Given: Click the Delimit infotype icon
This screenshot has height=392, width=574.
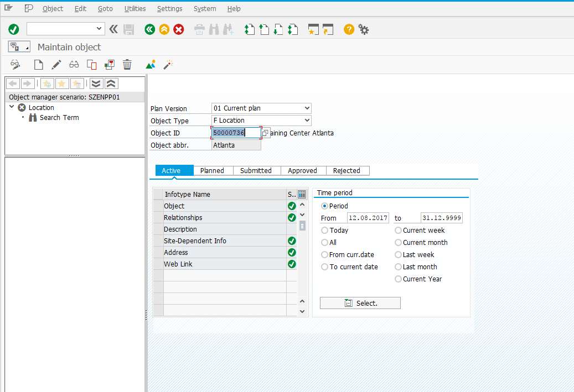Looking at the screenshot, I should pyautogui.click(x=110, y=65).
